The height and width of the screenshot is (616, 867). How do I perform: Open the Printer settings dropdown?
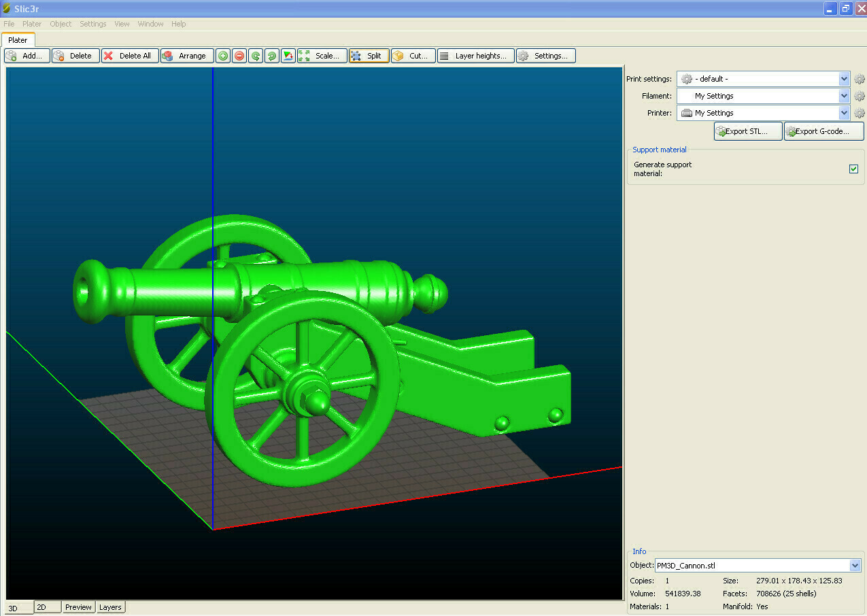tap(843, 113)
